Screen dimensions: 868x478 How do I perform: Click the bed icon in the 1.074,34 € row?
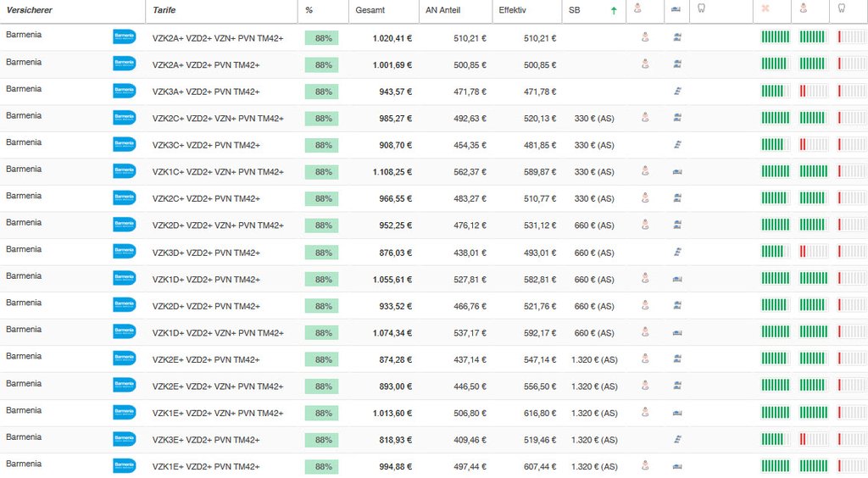point(677,332)
